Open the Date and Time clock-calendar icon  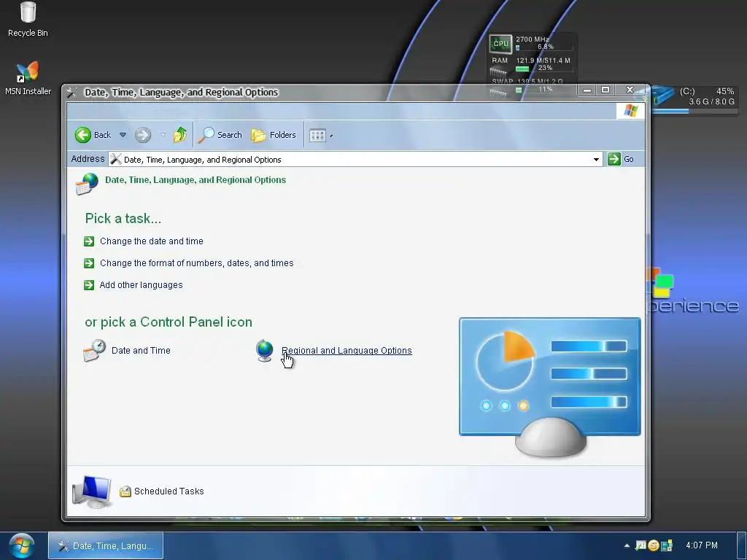94,351
